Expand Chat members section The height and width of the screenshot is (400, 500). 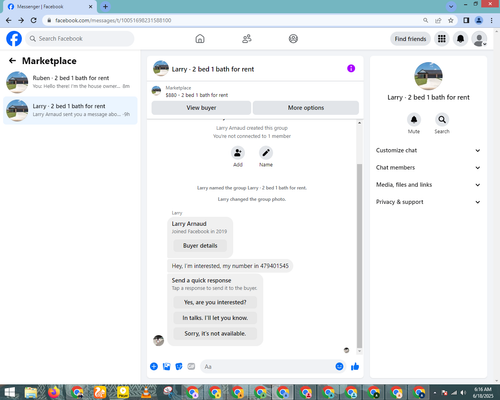click(x=428, y=168)
